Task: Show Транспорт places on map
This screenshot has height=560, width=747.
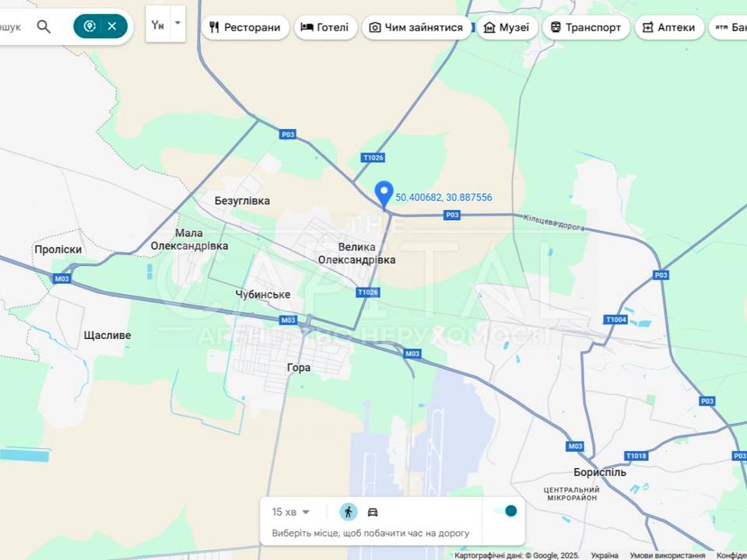Action: tap(586, 27)
